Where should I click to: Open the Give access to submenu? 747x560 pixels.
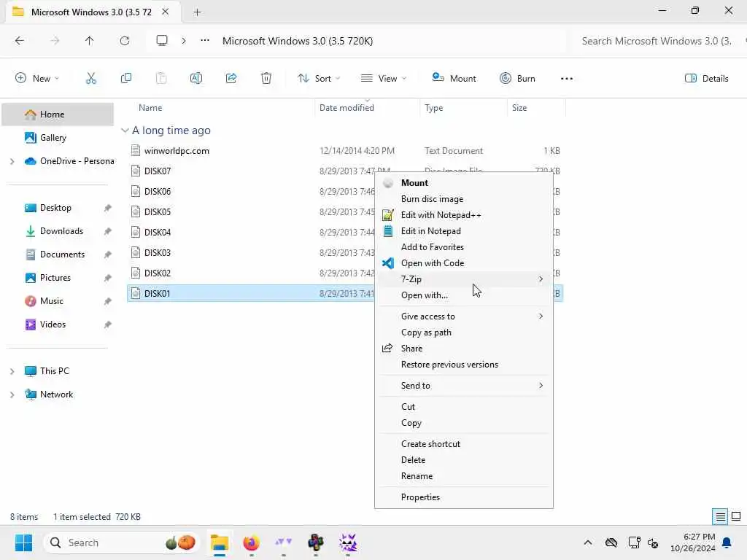point(463,316)
